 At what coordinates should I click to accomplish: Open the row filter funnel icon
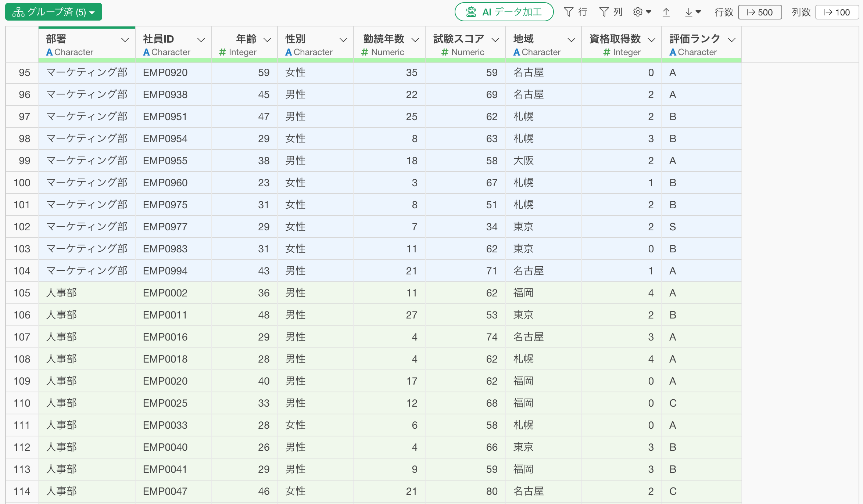[x=569, y=12]
